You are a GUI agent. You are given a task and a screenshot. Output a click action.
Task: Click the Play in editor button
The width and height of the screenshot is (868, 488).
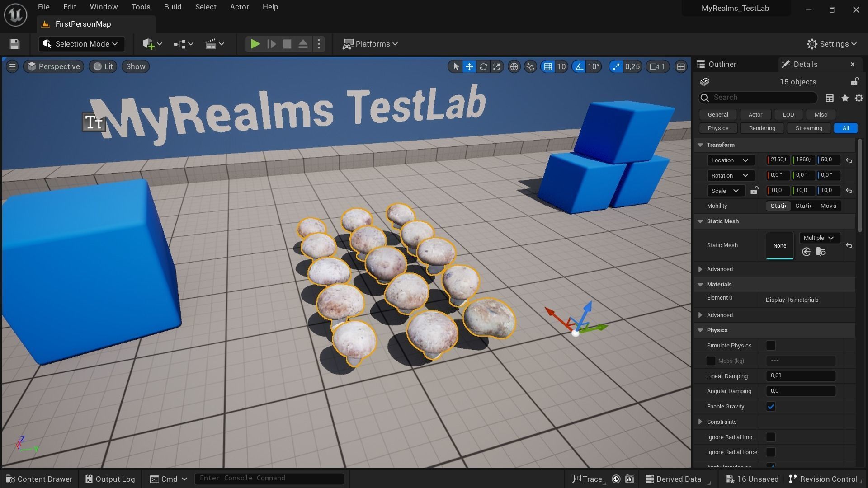pyautogui.click(x=255, y=44)
